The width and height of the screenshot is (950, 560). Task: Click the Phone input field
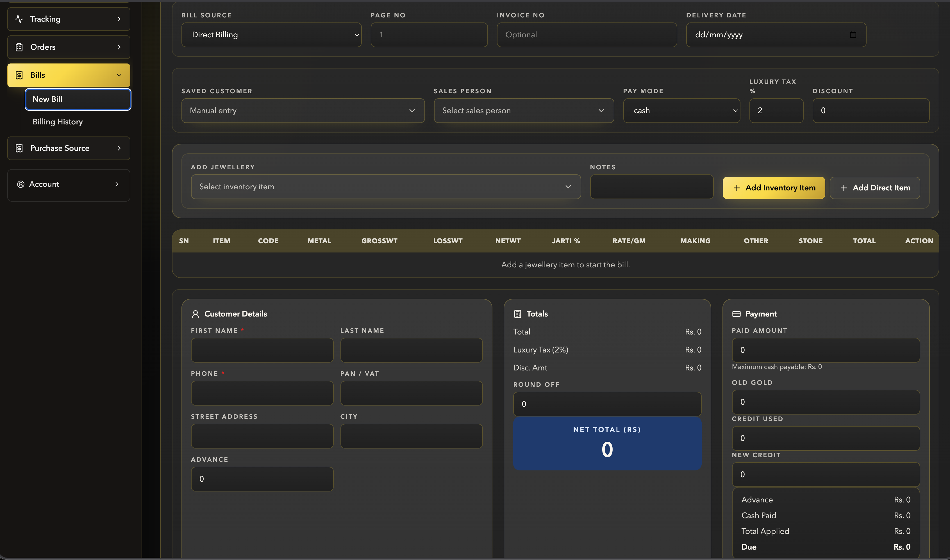coord(262,393)
